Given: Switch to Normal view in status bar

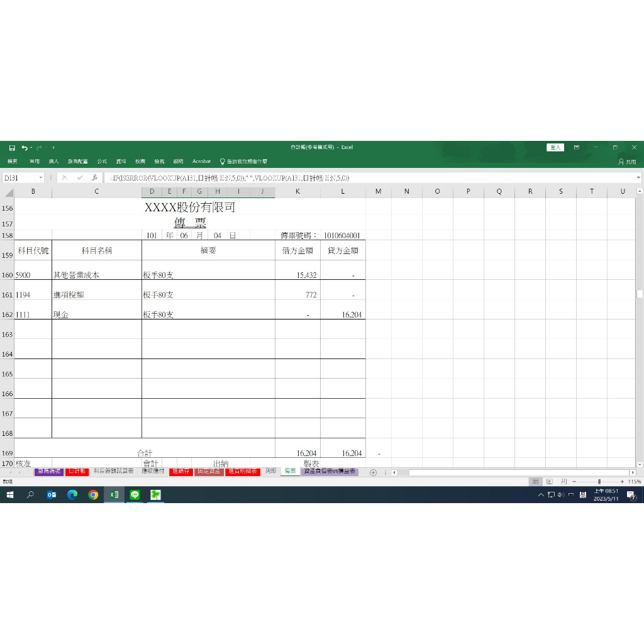Looking at the screenshot, I should [x=535, y=481].
